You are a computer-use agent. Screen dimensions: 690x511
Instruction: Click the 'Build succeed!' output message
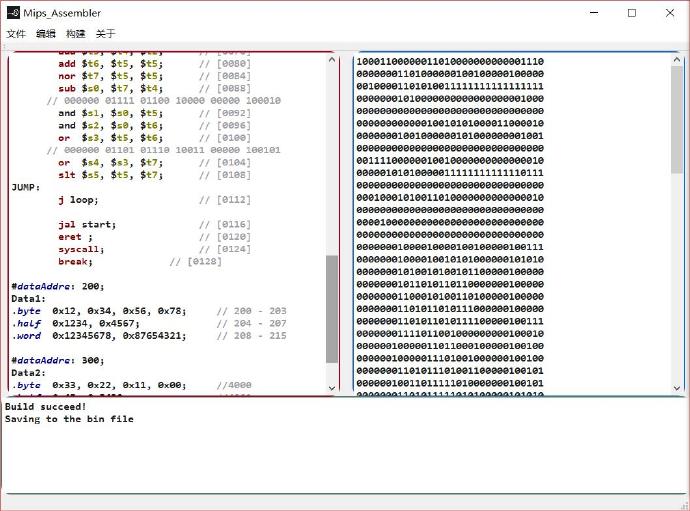pyautogui.click(x=45, y=406)
